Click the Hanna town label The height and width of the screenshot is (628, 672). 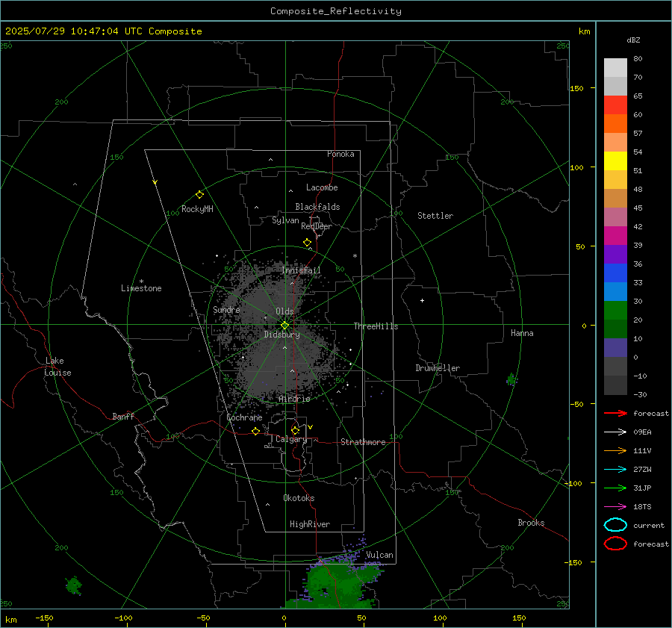pos(522,333)
